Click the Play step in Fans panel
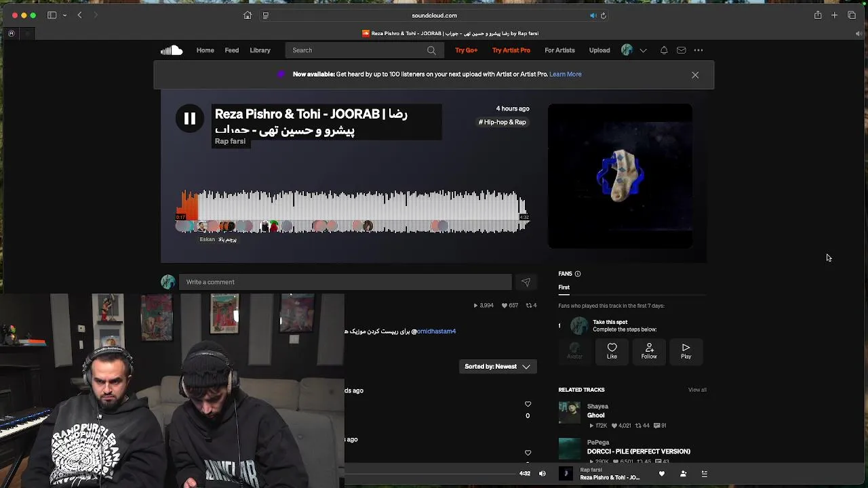868x488 pixels. [686, 351]
